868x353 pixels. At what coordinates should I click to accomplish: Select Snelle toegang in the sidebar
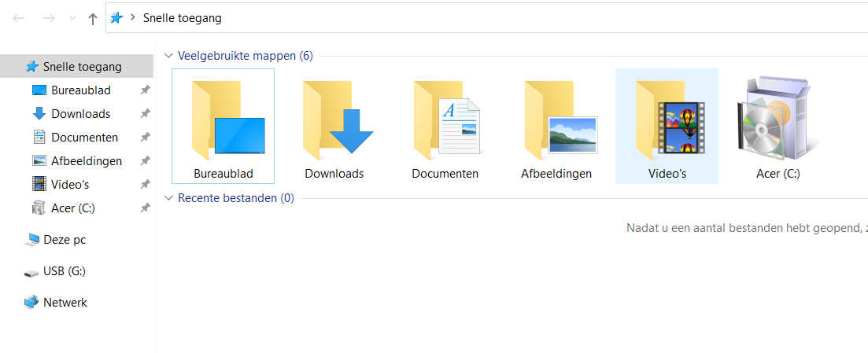76,66
